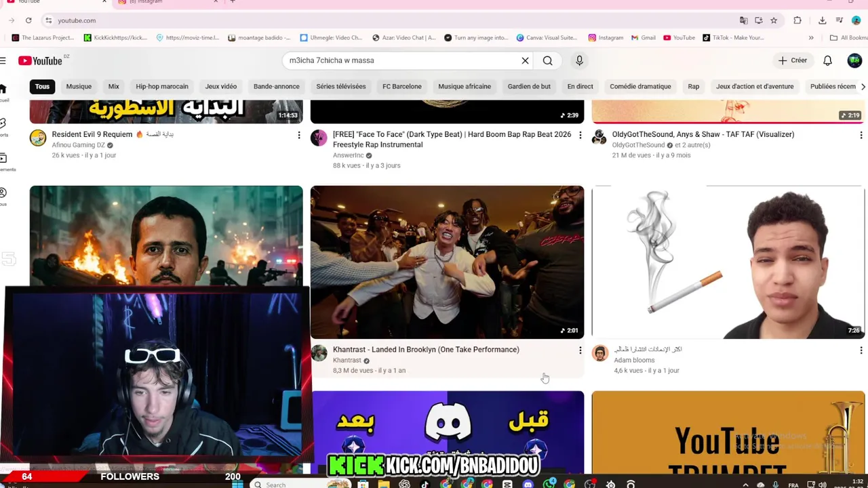This screenshot has height=488, width=868.
Task: Open the TikTok bookmark in the bookmarks bar
Action: pyautogui.click(x=733, y=38)
